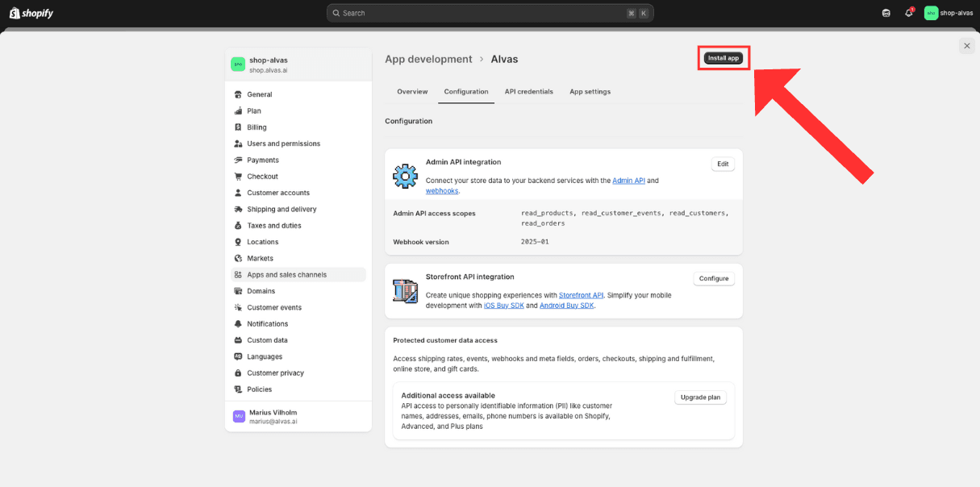This screenshot has height=487, width=980.
Task: Go back to App development breadcrumb
Action: click(x=428, y=59)
